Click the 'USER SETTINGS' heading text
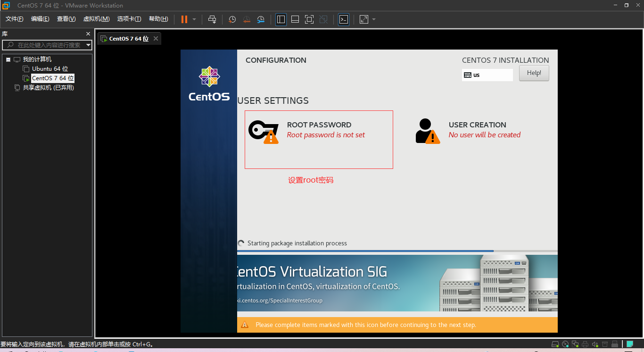644x352 pixels. (273, 101)
